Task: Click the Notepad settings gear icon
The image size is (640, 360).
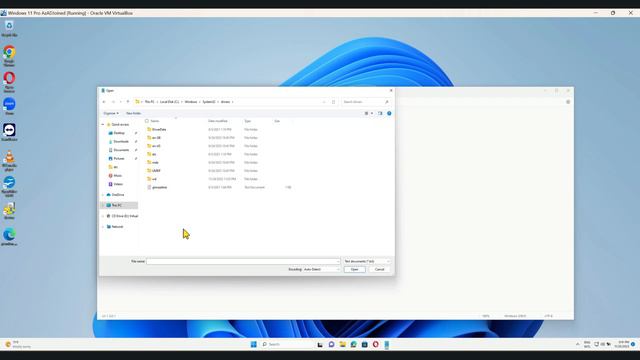Action: point(568,102)
